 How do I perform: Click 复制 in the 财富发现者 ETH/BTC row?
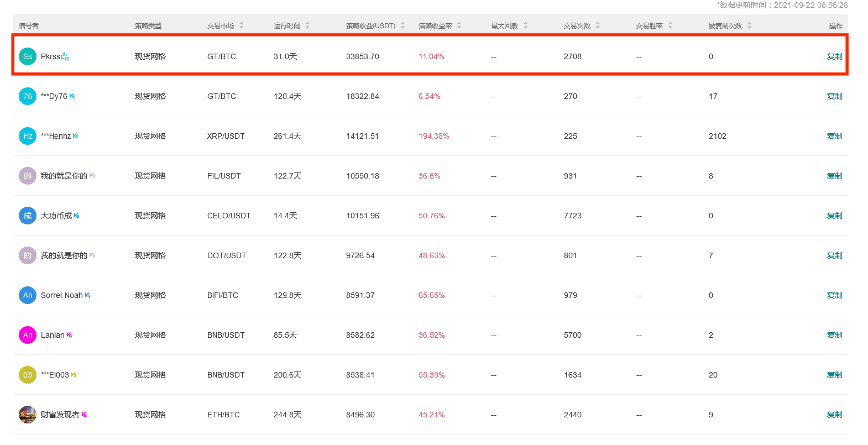point(834,415)
